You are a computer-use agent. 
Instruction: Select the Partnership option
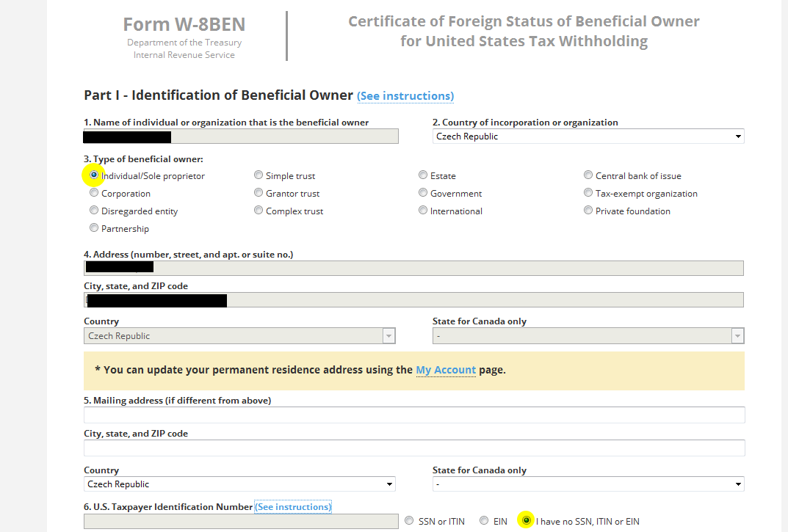click(94, 228)
